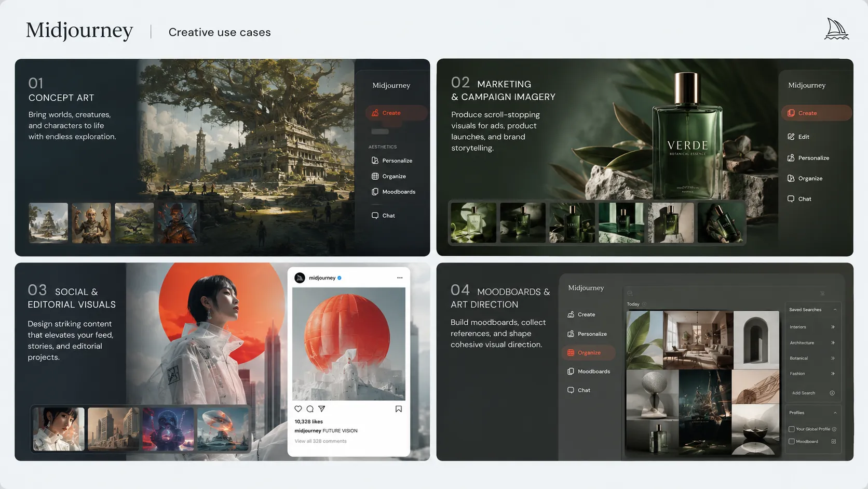The width and height of the screenshot is (868, 489).
Task: Click the Today label in moodboard gallery
Action: [633, 304]
